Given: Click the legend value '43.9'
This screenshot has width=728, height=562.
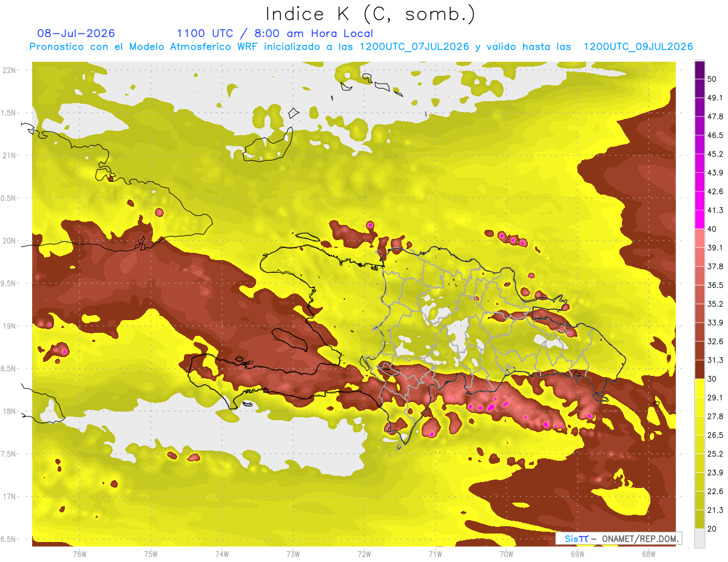Looking at the screenshot, I should point(715,173).
